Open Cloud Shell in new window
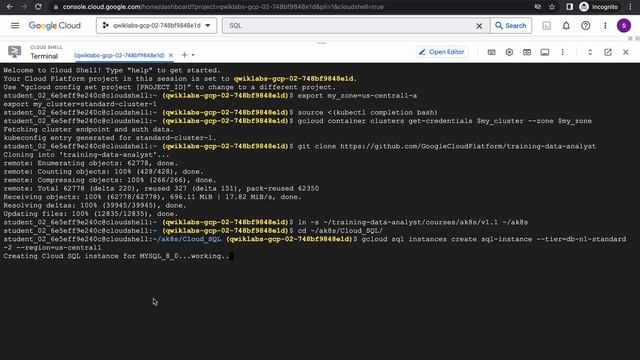640x360 pixels. pos(608,52)
